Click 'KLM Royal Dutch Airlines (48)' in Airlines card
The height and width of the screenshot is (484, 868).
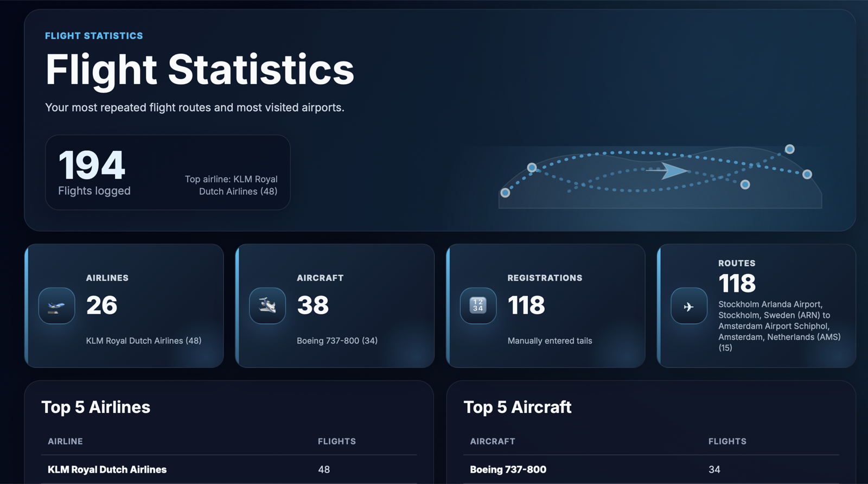pyautogui.click(x=144, y=341)
